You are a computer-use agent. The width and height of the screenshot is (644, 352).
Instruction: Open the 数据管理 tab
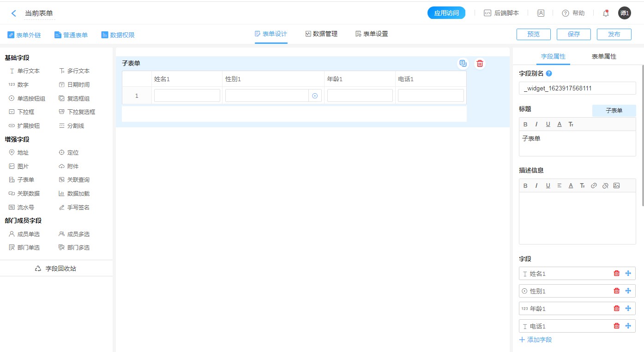pos(321,34)
